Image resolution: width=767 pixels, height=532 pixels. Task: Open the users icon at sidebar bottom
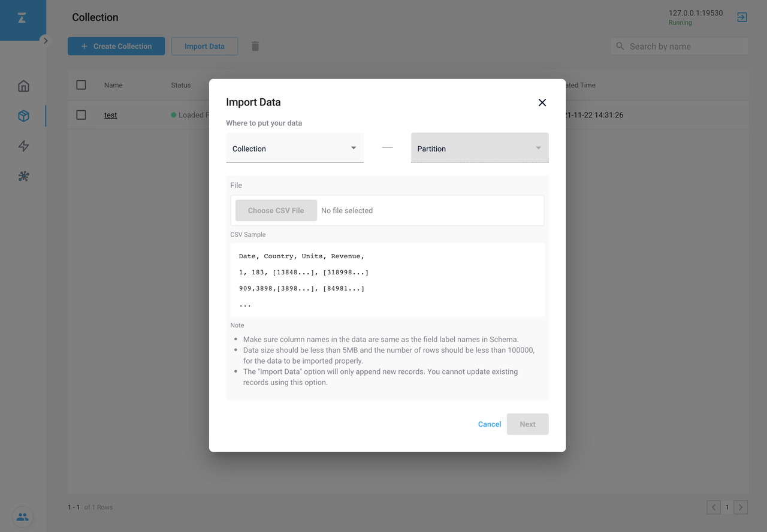coord(23,517)
